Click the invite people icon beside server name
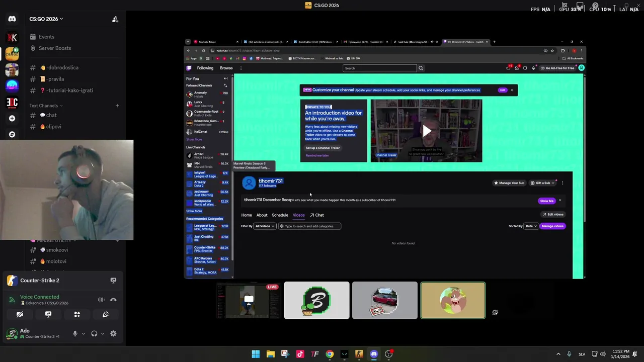This screenshot has width=644, height=362. coord(115,19)
